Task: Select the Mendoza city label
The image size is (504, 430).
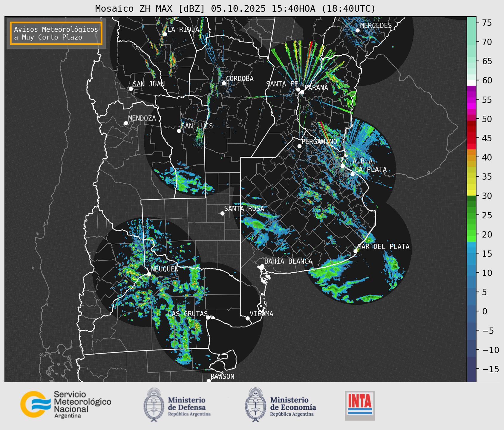Action: click(142, 118)
